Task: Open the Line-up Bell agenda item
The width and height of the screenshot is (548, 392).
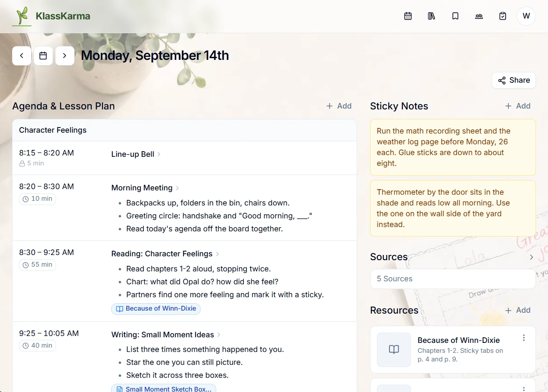Action: click(x=136, y=154)
